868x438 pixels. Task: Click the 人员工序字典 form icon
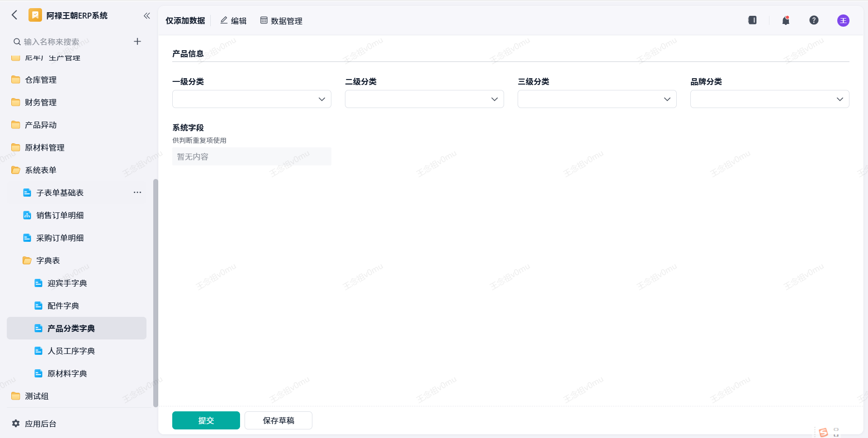tap(38, 351)
